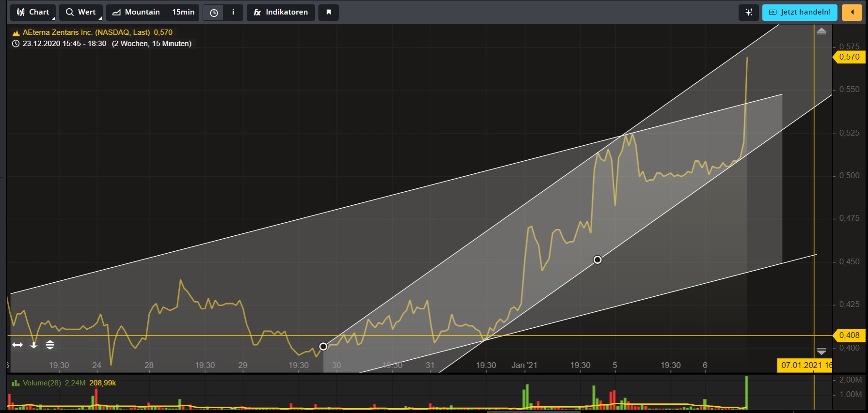
Task: Click the scale-down triangle icon near the price axis
Action: tap(821, 351)
